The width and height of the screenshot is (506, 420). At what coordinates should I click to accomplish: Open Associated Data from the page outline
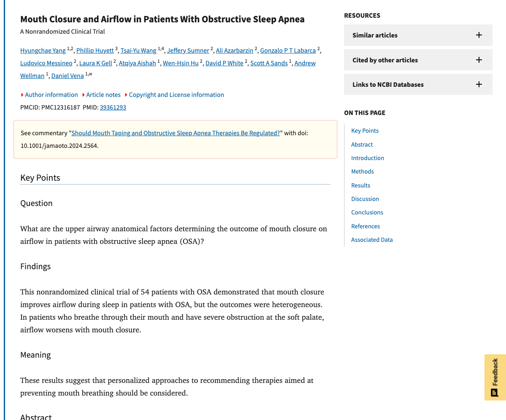[372, 239]
